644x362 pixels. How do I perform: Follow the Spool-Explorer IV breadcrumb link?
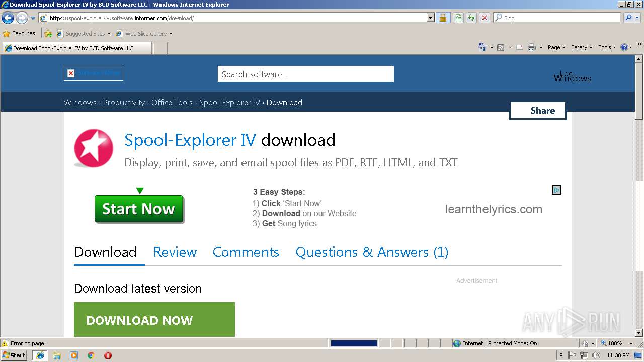pyautogui.click(x=229, y=102)
